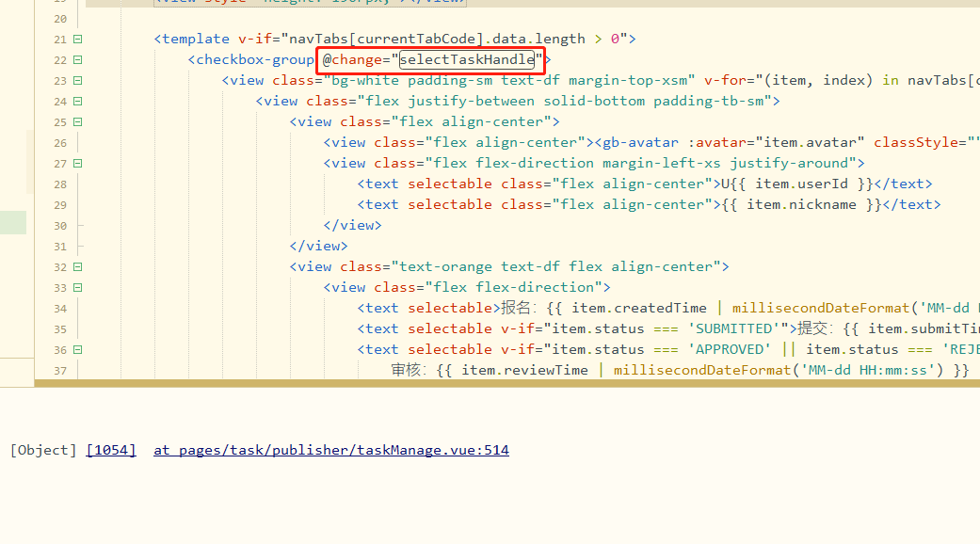Click the [Object] console log entry
The height and width of the screenshot is (544, 980).
click(x=43, y=451)
